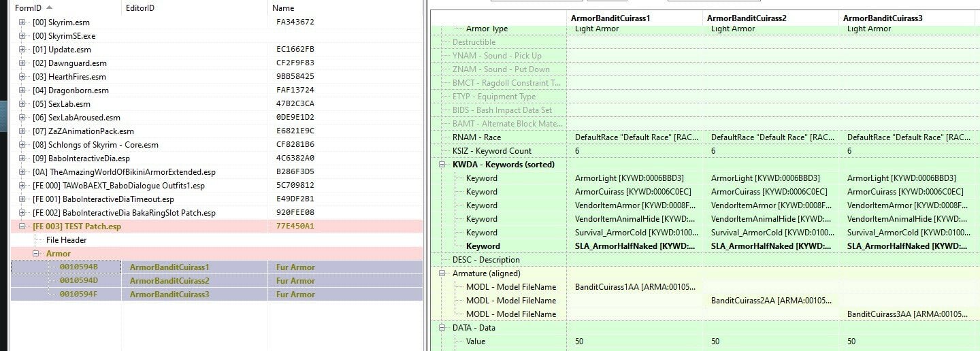The image size is (980, 351).
Task: Select [FE 000] TAWoBAEXT_BaboDialogue Outfits1.esp
Action: (x=118, y=186)
